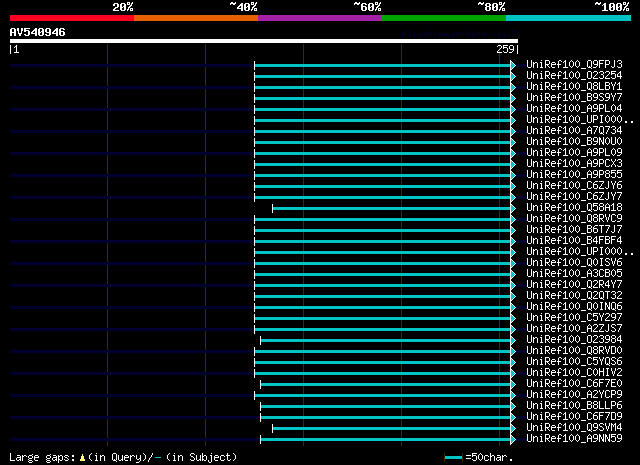Screen dimensions: 640x465
Task: Click the orange ~40% identity legend segment
Action: [196, 18]
